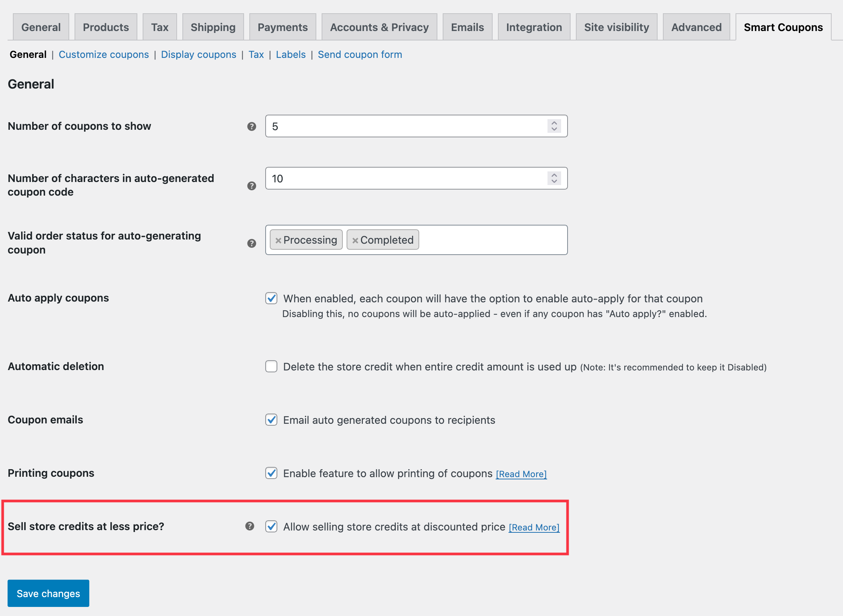Click the Number of coupons to show input
Viewport: 843px width, 616px height.
point(416,126)
